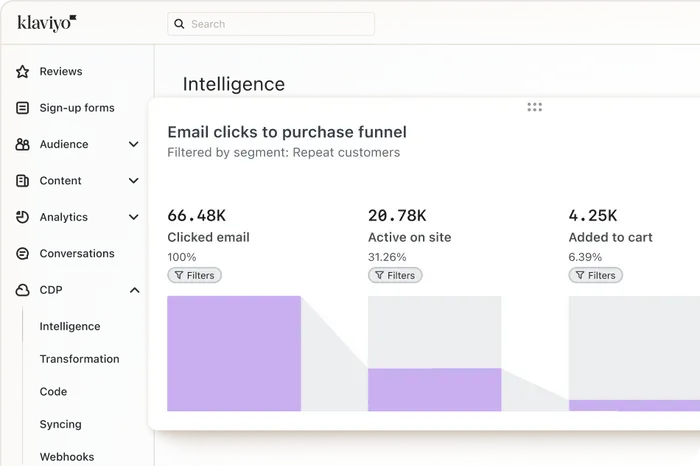Viewport: 700px width, 466px height.
Task: Open Filters under Active on site
Action: pyautogui.click(x=395, y=275)
